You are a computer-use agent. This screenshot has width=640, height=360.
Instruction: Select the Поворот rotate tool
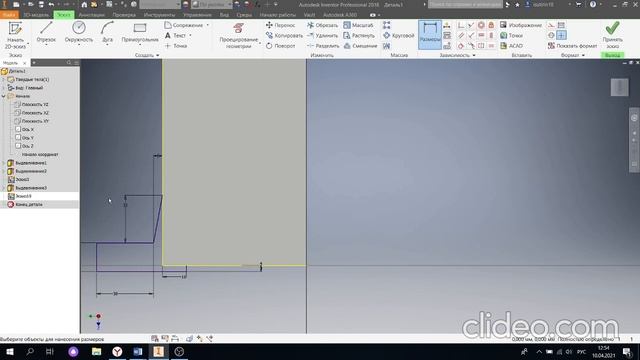pos(280,46)
